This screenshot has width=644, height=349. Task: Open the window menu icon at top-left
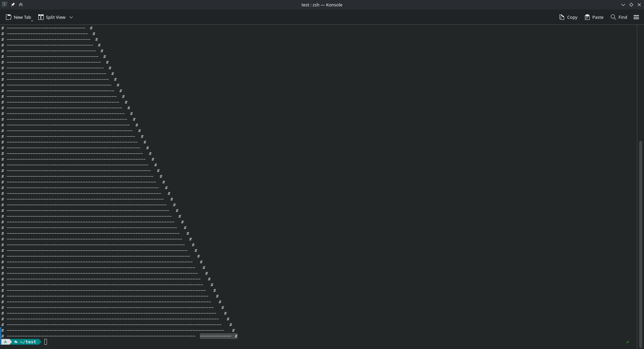4,5
